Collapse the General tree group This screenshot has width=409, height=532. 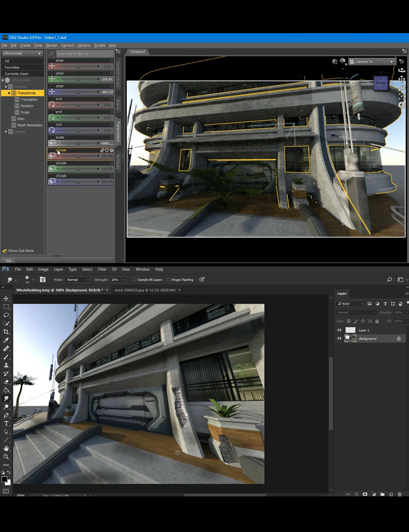pyautogui.click(x=6, y=87)
